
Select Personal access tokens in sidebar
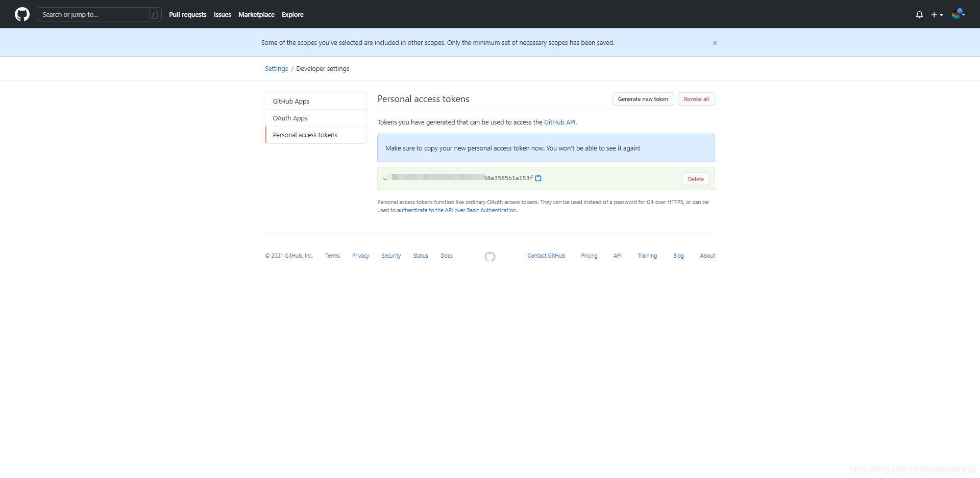coord(315,135)
